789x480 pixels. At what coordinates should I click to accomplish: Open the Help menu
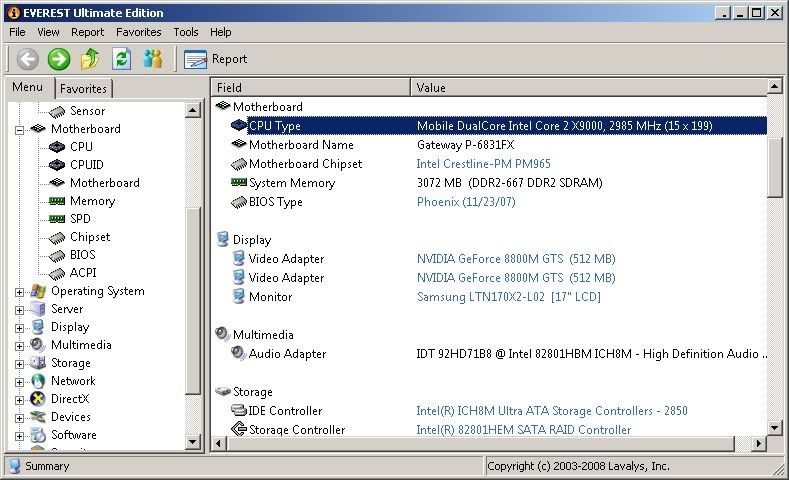[x=220, y=32]
